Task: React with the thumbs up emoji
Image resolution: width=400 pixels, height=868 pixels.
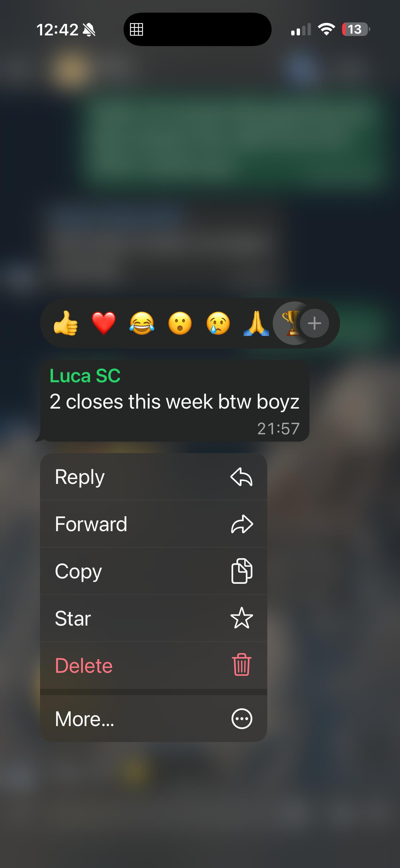Action: click(66, 323)
